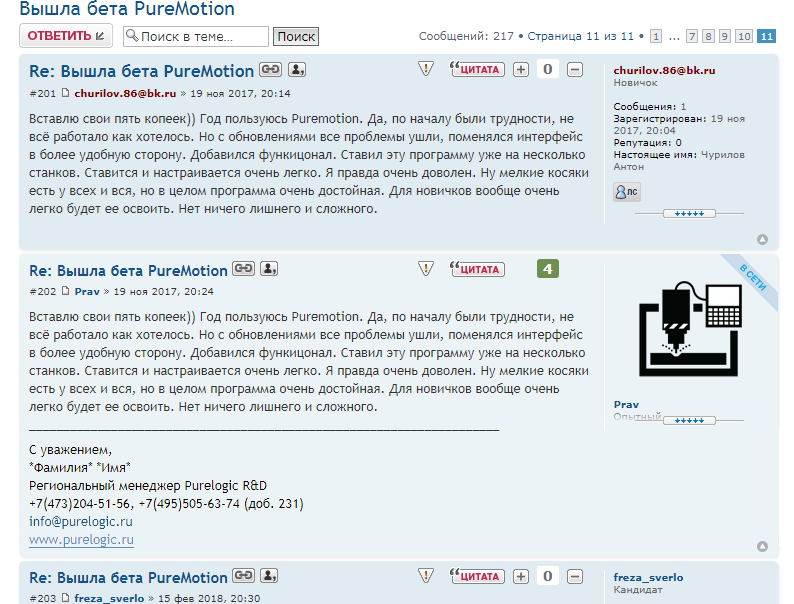Open post #201 title link

pos(141,71)
